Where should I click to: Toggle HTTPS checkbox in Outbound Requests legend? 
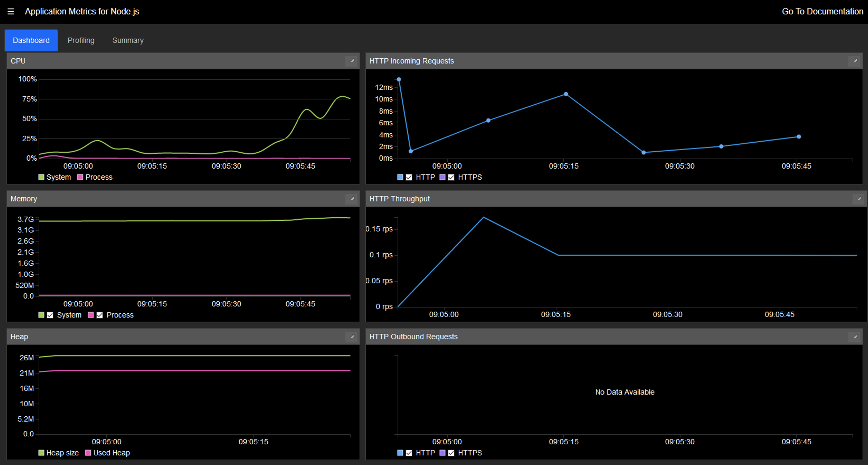[451, 453]
